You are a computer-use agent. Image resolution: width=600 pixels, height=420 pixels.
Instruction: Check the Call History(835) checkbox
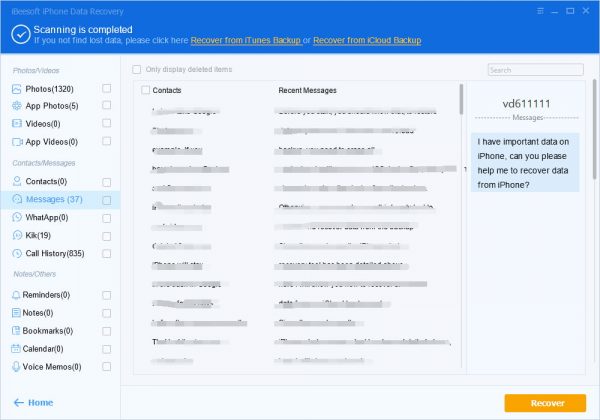[x=107, y=254]
